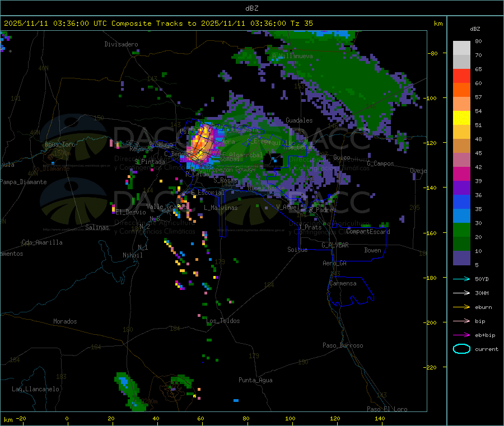This screenshot has width=504, height=426.
Task: Click the Salinas place label
Action: click(97, 227)
